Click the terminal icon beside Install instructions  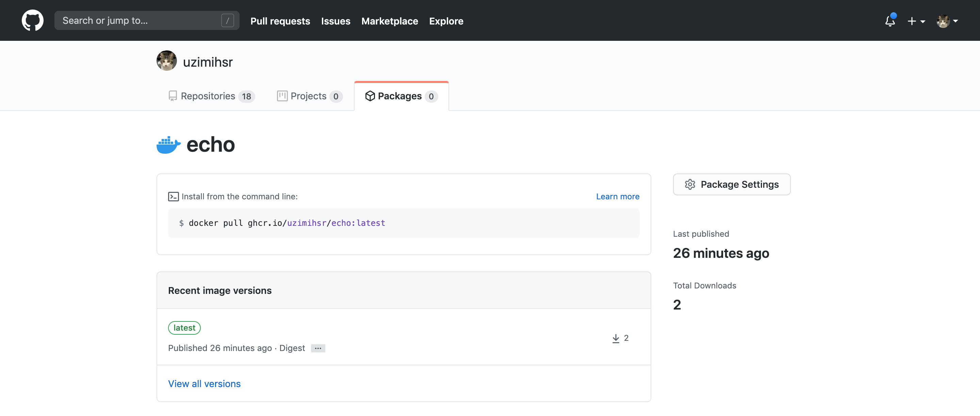coord(174,197)
